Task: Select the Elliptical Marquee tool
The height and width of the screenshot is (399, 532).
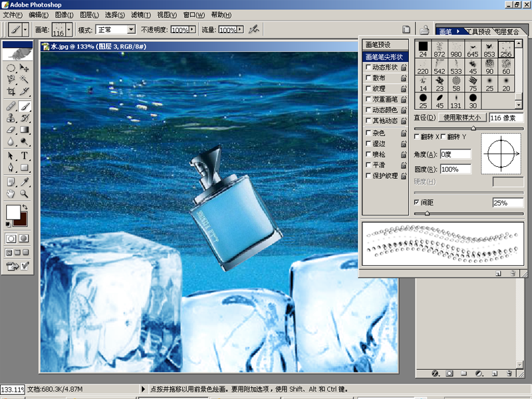Action: pos(11,68)
